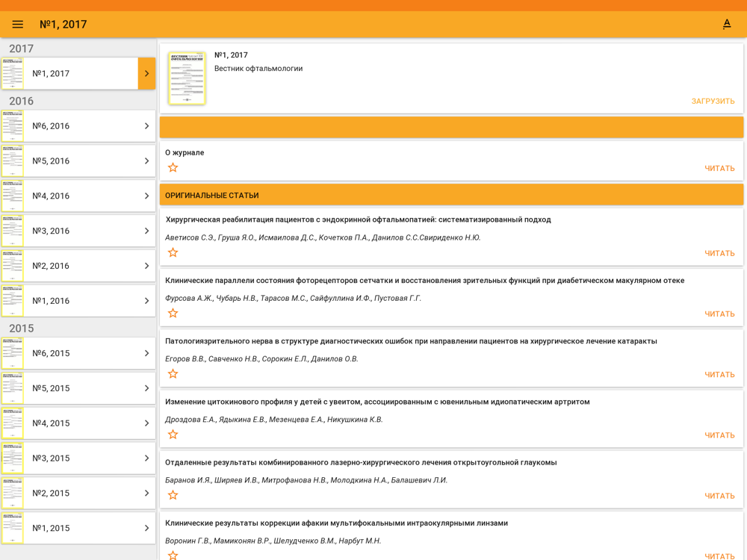The height and width of the screenshot is (560, 747).
Task: Open issue label "№6, 2016"
Action: (51, 125)
